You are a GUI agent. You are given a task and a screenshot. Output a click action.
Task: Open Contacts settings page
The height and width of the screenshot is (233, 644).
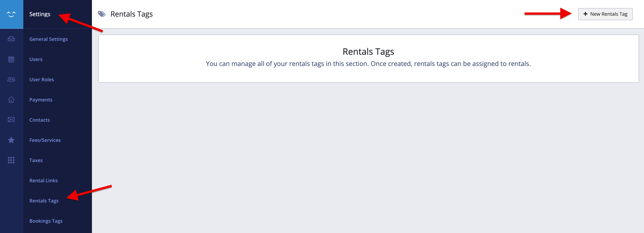coord(39,120)
